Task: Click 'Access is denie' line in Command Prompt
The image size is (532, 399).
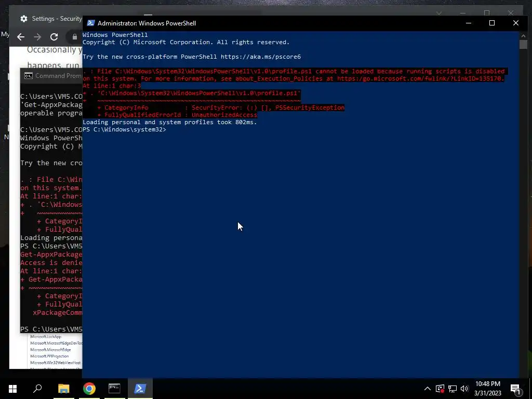Action: [x=51, y=262]
